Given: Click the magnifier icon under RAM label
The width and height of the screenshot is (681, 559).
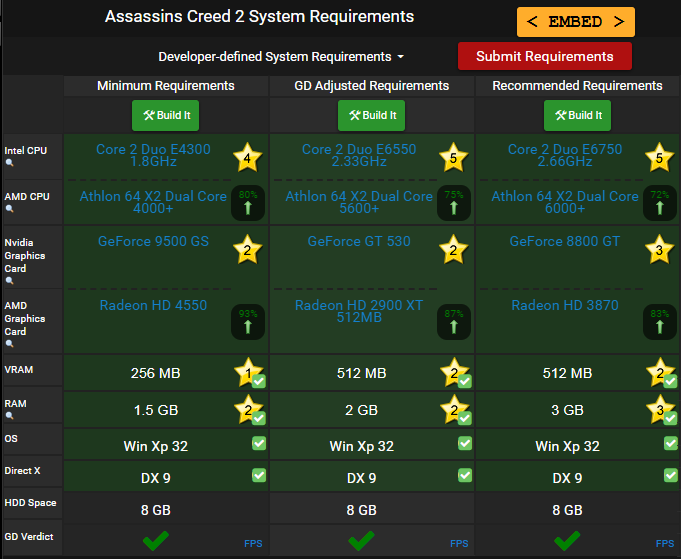Looking at the screenshot, I should [9, 416].
